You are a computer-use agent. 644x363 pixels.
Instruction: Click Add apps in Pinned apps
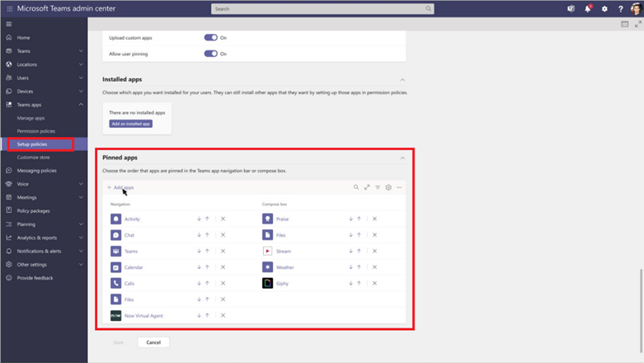[120, 187]
